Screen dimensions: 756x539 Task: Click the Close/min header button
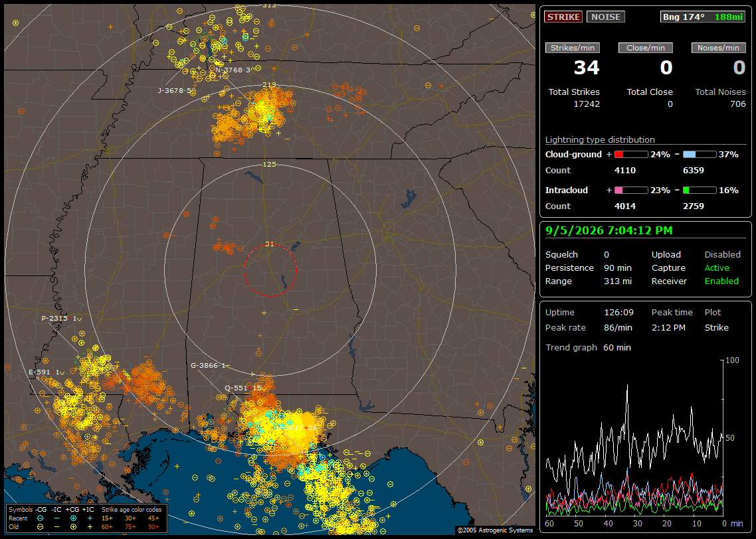(646, 48)
